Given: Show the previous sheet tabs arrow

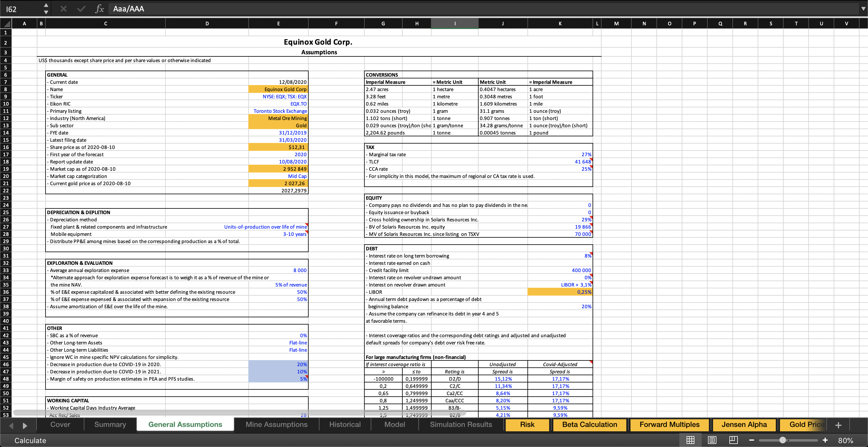Looking at the screenshot, I should [x=11, y=425].
